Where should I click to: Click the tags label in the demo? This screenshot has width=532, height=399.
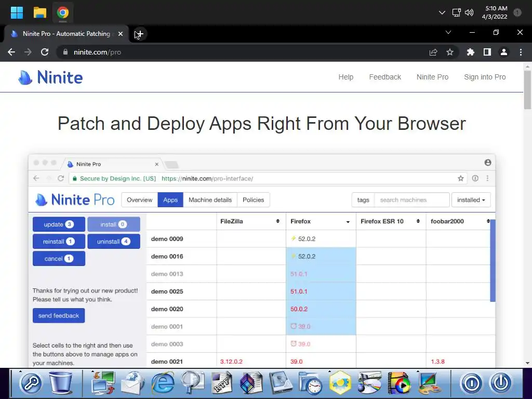[x=363, y=200]
